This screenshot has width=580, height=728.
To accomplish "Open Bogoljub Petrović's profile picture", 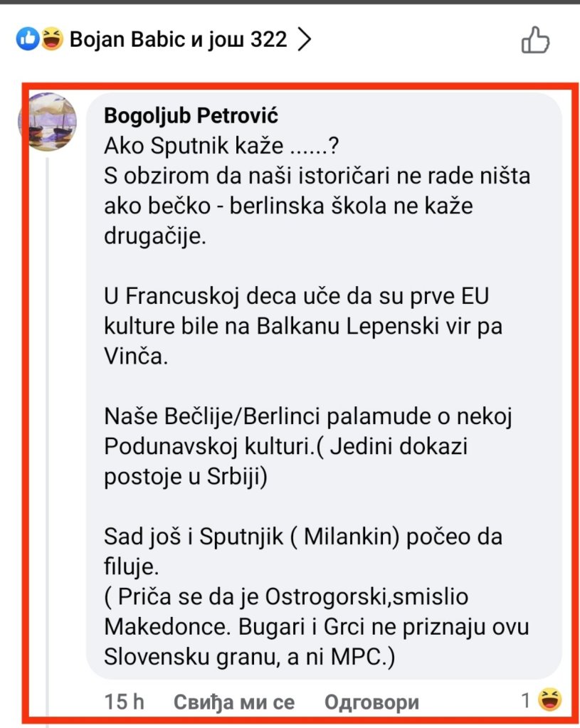I will tap(47, 122).
